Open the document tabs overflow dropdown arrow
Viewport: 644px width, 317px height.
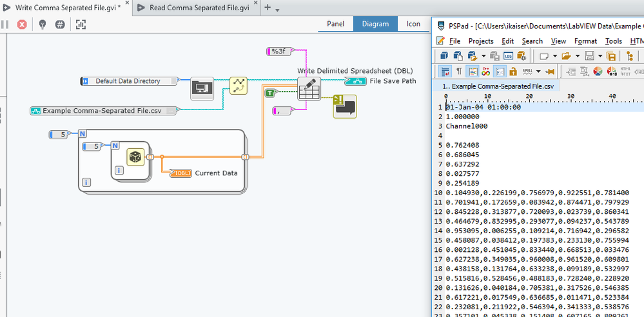click(277, 10)
